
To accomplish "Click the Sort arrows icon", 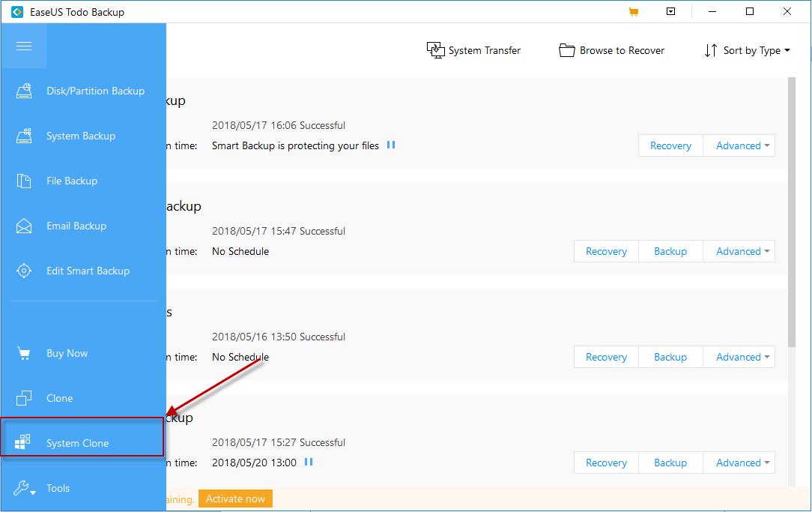I will [710, 50].
